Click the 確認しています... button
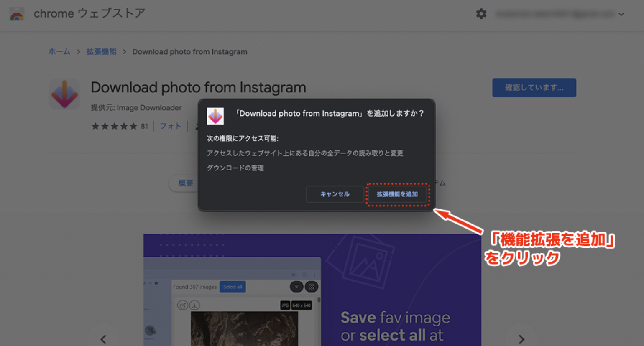The height and width of the screenshot is (346, 644). point(534,88)
